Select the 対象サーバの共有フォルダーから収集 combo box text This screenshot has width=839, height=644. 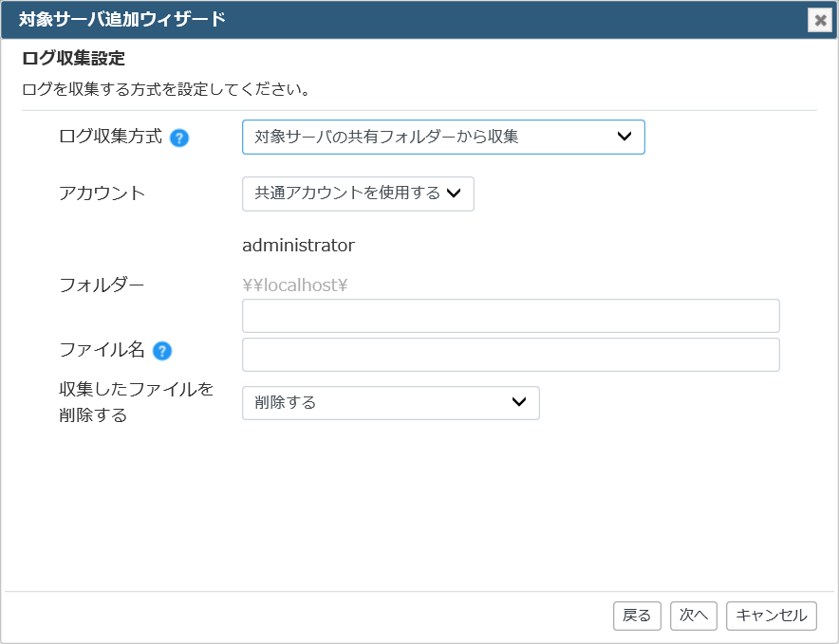click(386, 137)
